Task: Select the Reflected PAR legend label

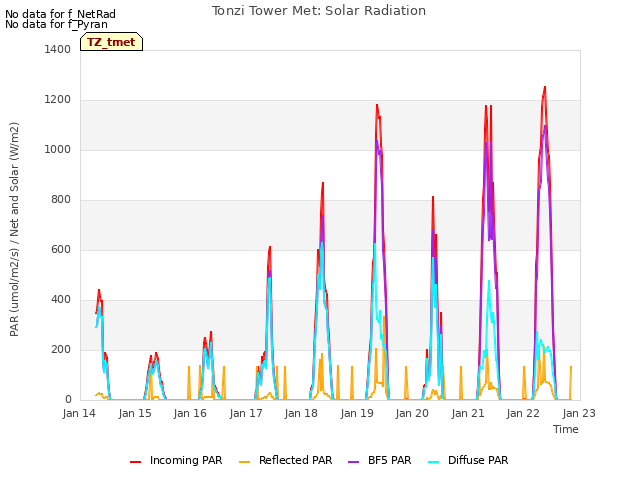Action: click(x=296, y=460)
